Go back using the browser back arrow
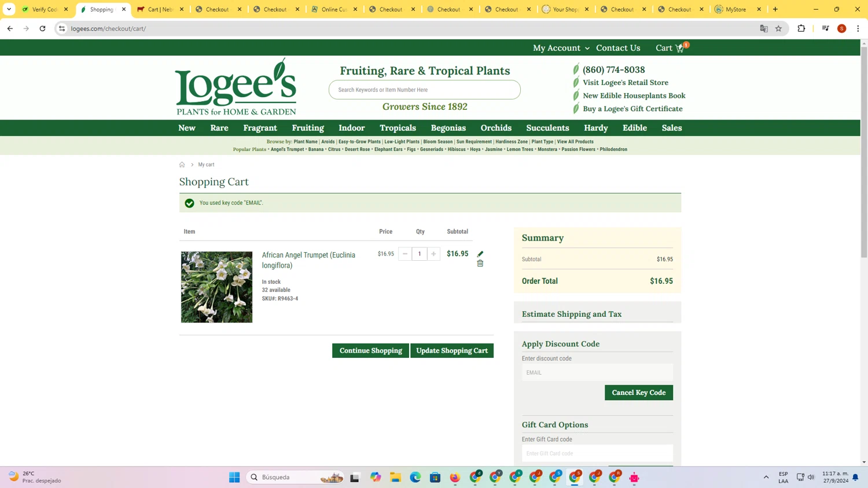The width and height of the screenshot is (868, 488). point(10,28)
